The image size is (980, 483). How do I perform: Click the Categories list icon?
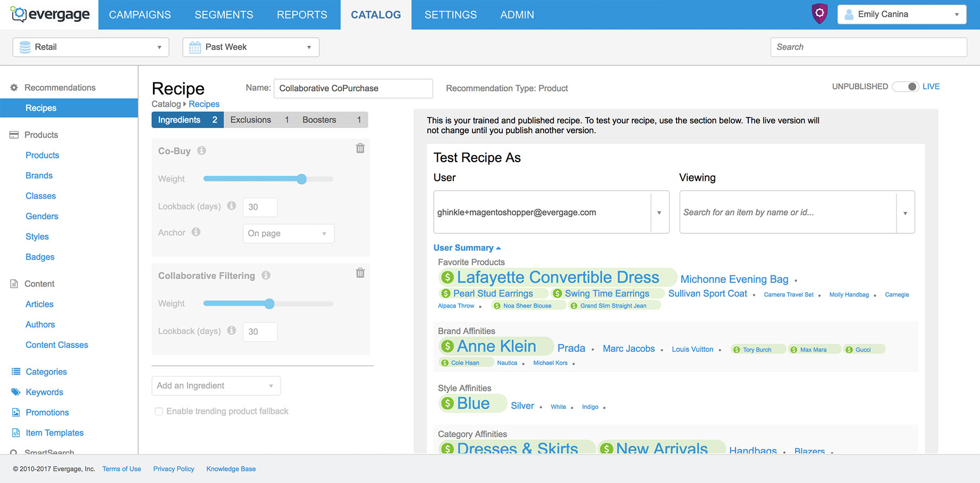(x=16, y=371)
